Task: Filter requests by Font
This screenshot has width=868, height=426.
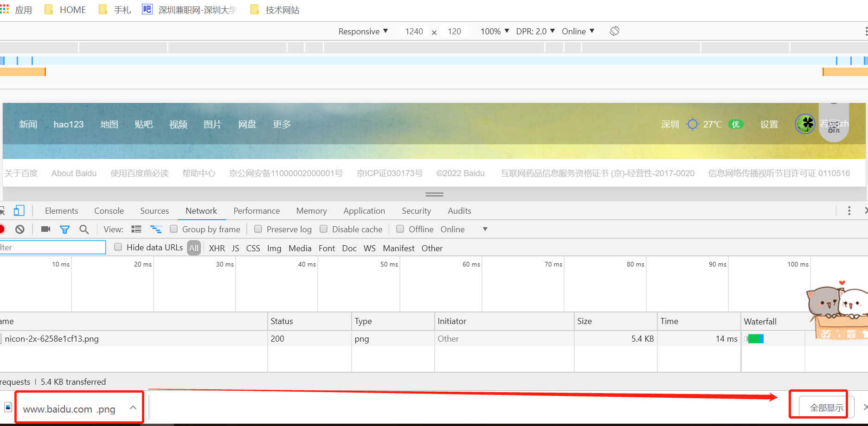Action: (327, 248)
